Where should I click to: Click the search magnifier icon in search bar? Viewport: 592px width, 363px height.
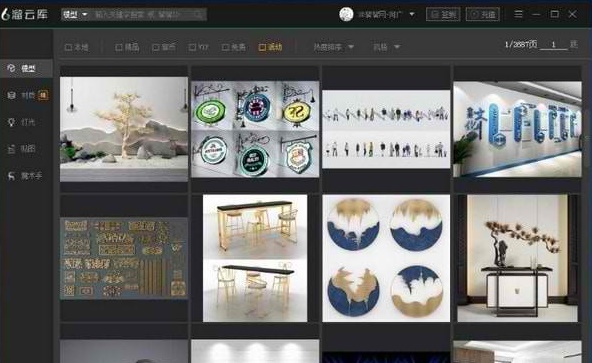pyautogui.click(x=198, y=15)
